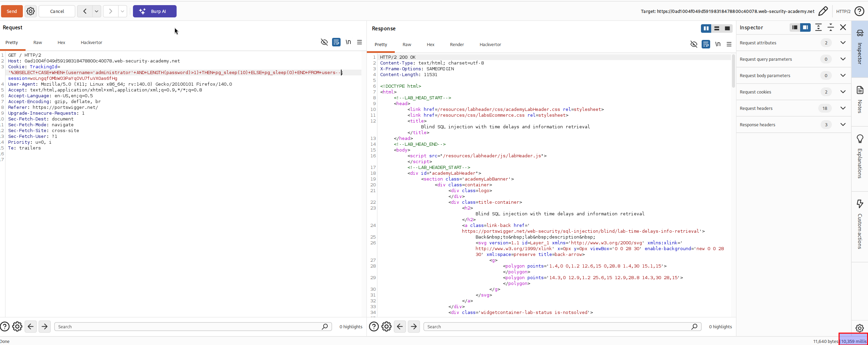Viewport: 868px width, 345px height.
Task: Click the HTTP/2 protocol label
Action: click(x=843, y=11)
